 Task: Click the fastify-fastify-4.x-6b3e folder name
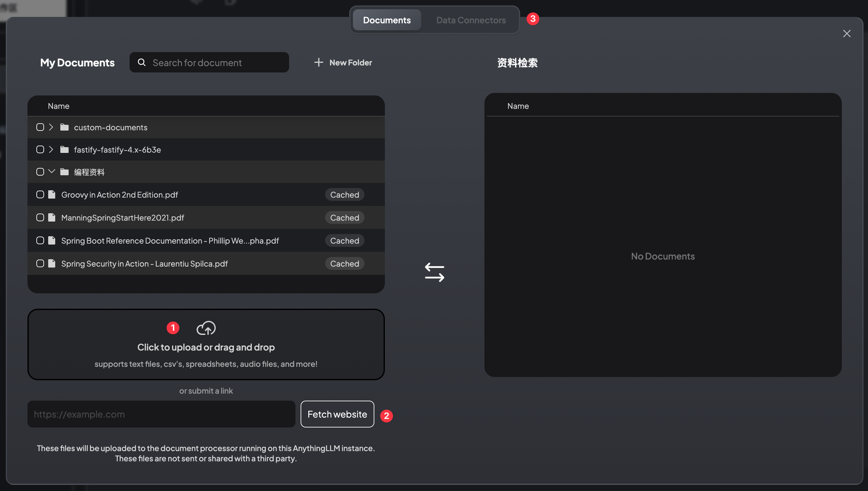click(117, 149)
